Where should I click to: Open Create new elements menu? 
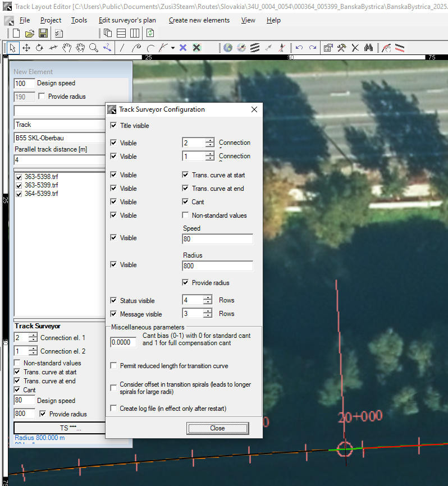pos(199,20)
